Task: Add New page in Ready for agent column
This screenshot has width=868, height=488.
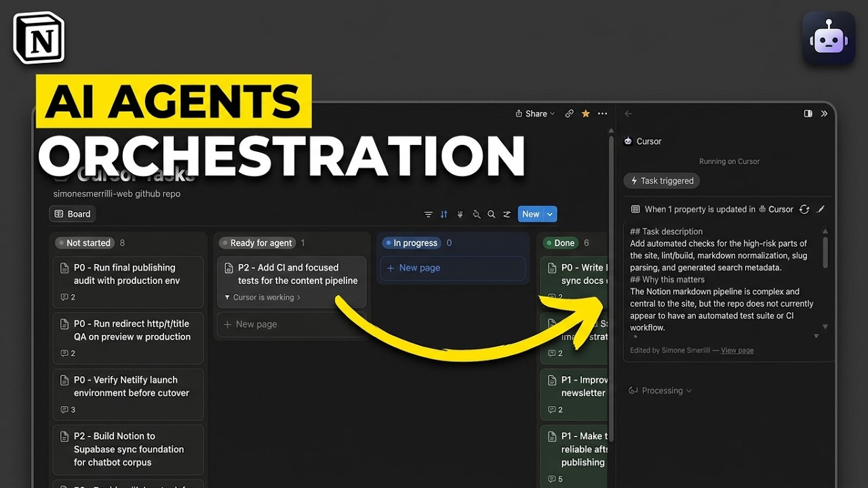Action: click(x=292, y=324)
